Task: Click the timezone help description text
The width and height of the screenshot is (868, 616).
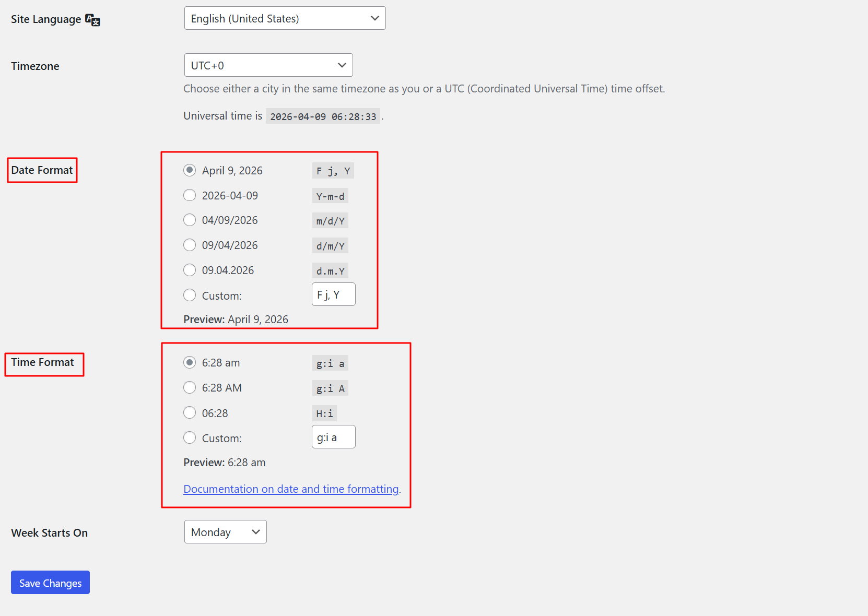Action: tap(424, 89)
